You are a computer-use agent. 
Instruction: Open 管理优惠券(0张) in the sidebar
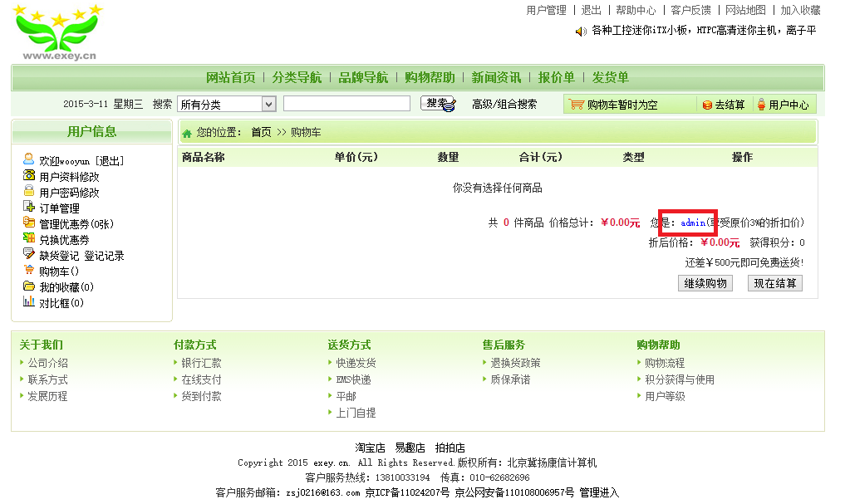(76, 224)
